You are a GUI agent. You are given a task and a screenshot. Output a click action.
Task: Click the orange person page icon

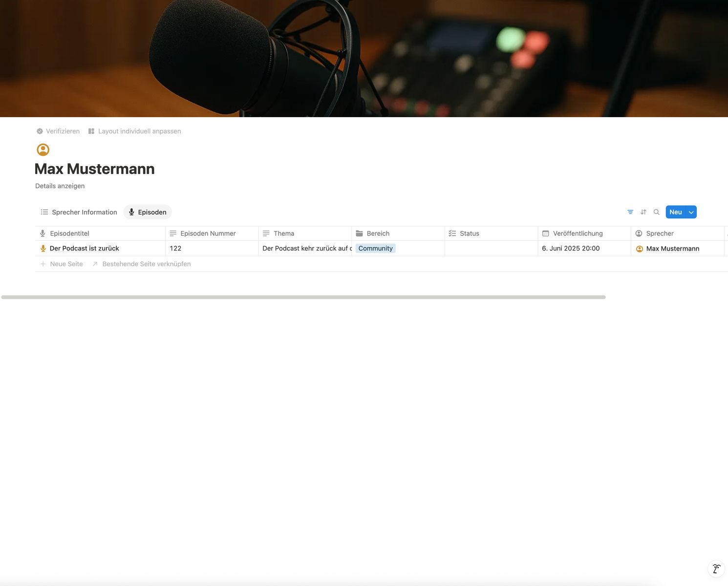tap(43, 149)
